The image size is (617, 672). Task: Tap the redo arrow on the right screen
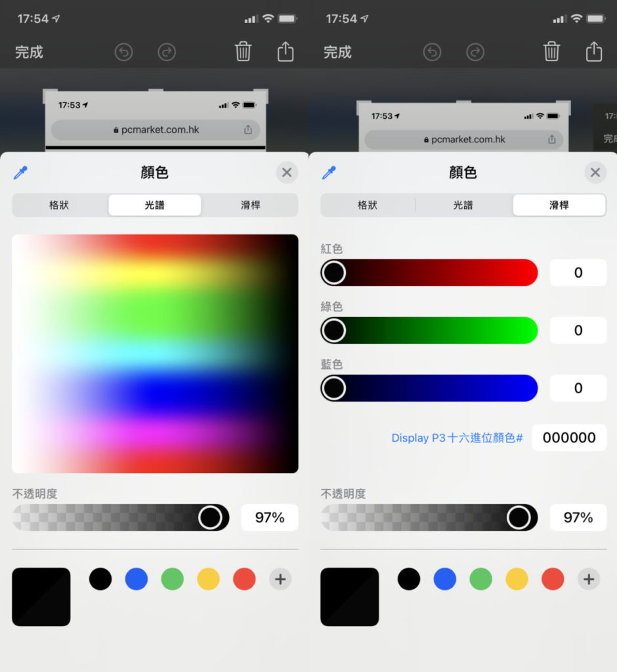475,52
